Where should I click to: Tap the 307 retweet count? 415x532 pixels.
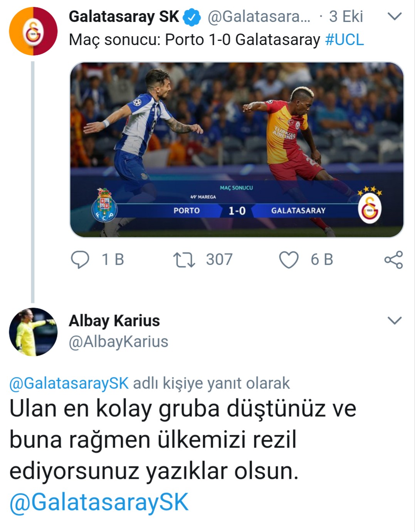pyautogui.click(x=219, y=260)
